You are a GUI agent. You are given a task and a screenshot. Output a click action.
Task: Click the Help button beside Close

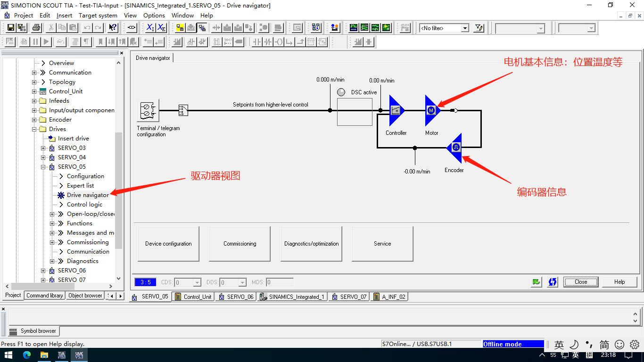point(619,282)
